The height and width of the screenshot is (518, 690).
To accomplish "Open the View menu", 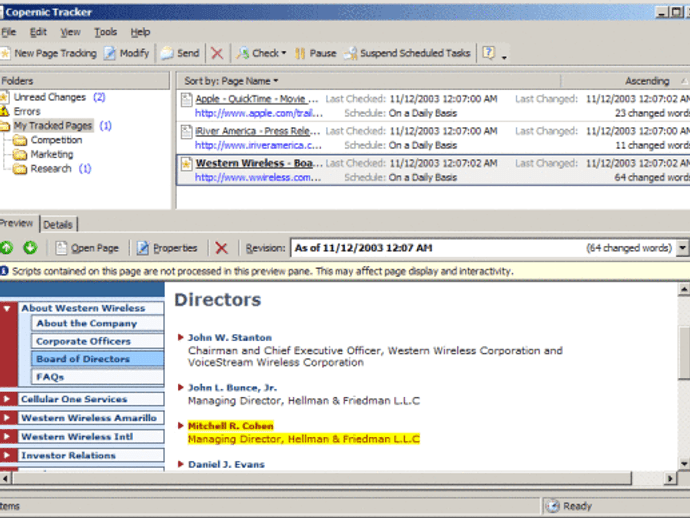I will [70, 32].
